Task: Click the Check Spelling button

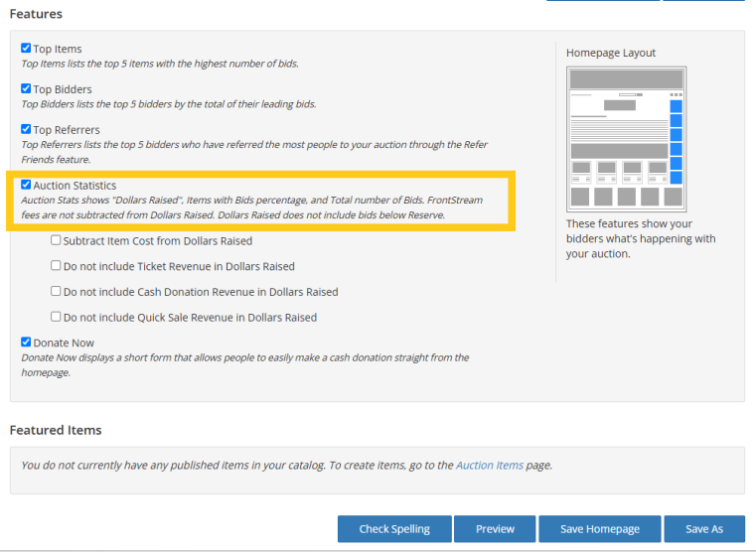Action: pos(394,529)
